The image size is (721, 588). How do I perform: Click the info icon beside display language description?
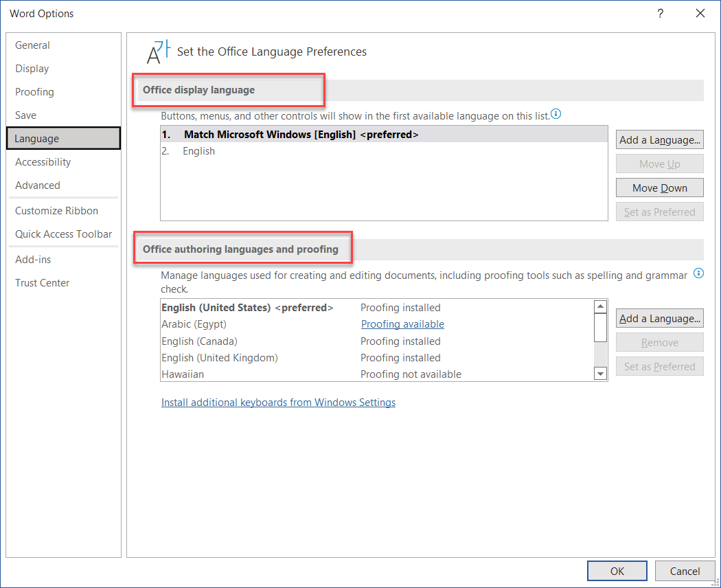coord(556,113)
